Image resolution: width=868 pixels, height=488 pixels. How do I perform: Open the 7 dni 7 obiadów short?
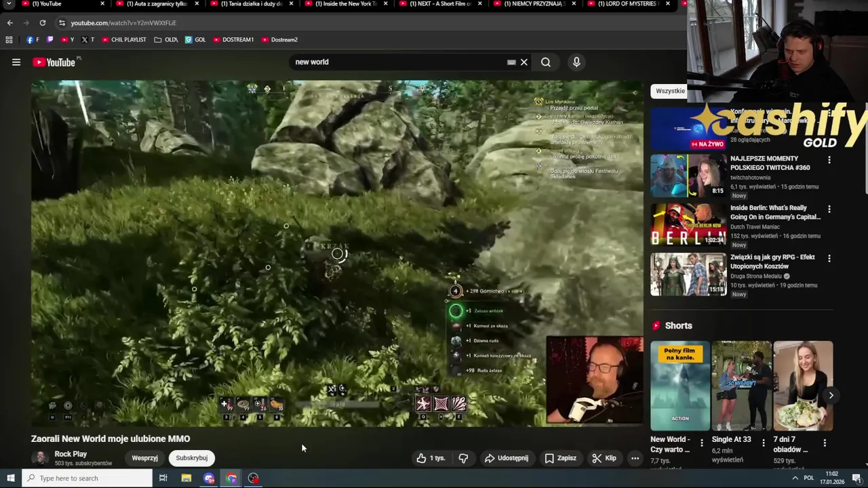803,386
